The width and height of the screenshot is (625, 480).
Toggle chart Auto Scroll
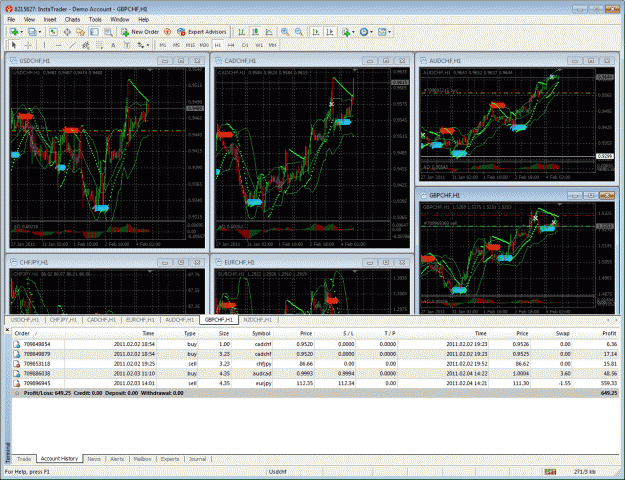click(x=316, y=32)
